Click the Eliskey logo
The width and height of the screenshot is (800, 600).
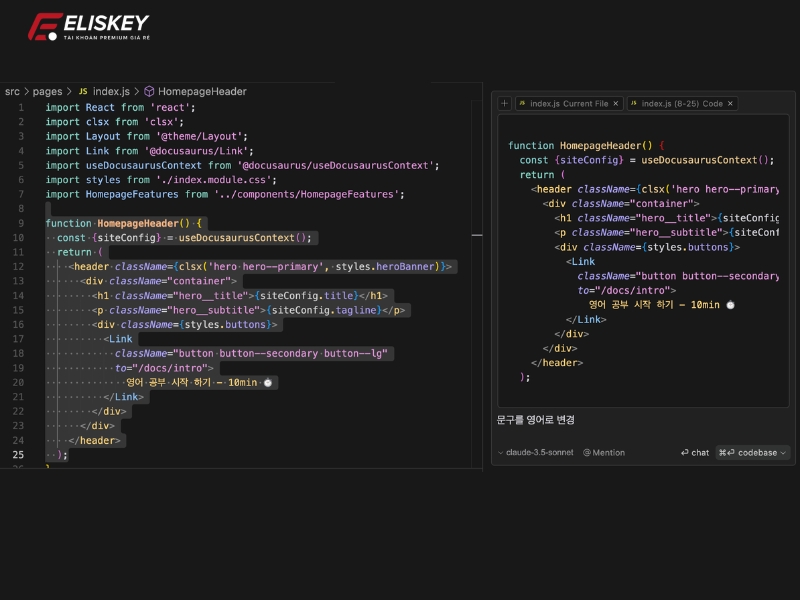[88, 27]
